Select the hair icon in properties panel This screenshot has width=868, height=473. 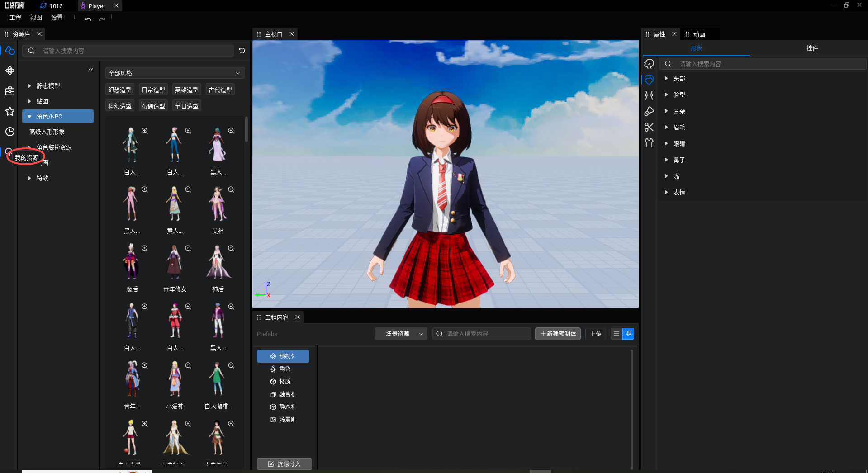pos(649,64)
